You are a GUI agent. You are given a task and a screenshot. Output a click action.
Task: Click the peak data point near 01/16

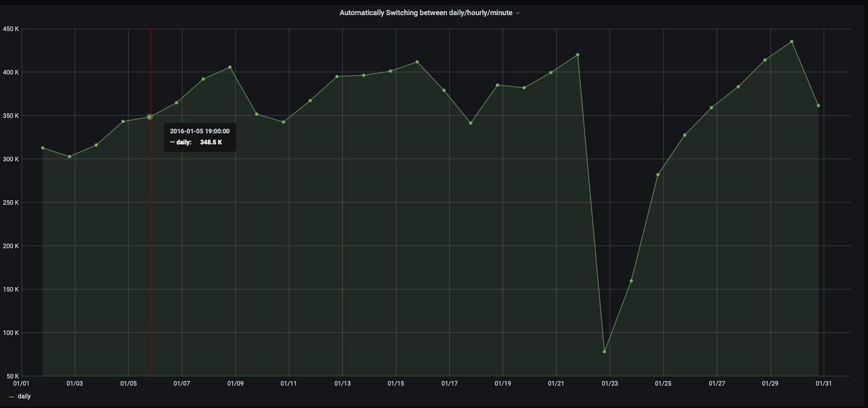coord(417,62)
